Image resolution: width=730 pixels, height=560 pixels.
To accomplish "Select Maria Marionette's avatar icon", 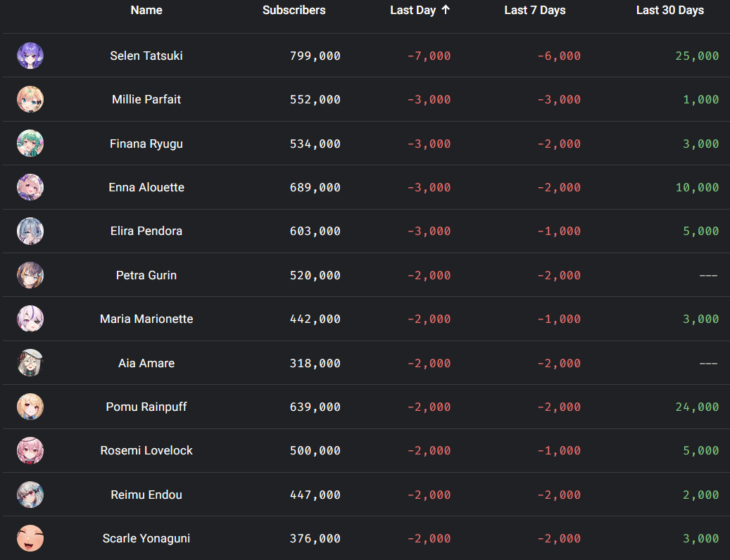I will tap(30, 319).
